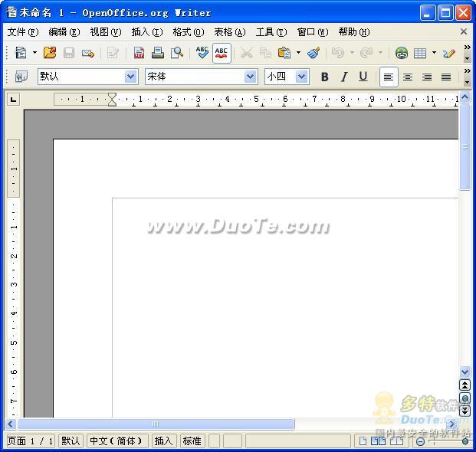
Task: Open the 工具(T) menu
Action: pos(271,32)
